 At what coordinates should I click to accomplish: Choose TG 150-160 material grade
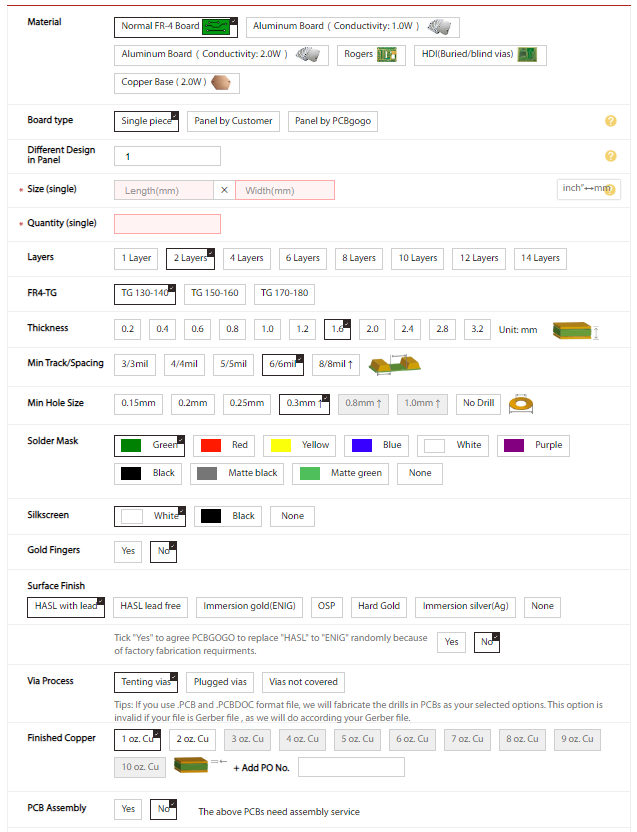pos(215,294)
